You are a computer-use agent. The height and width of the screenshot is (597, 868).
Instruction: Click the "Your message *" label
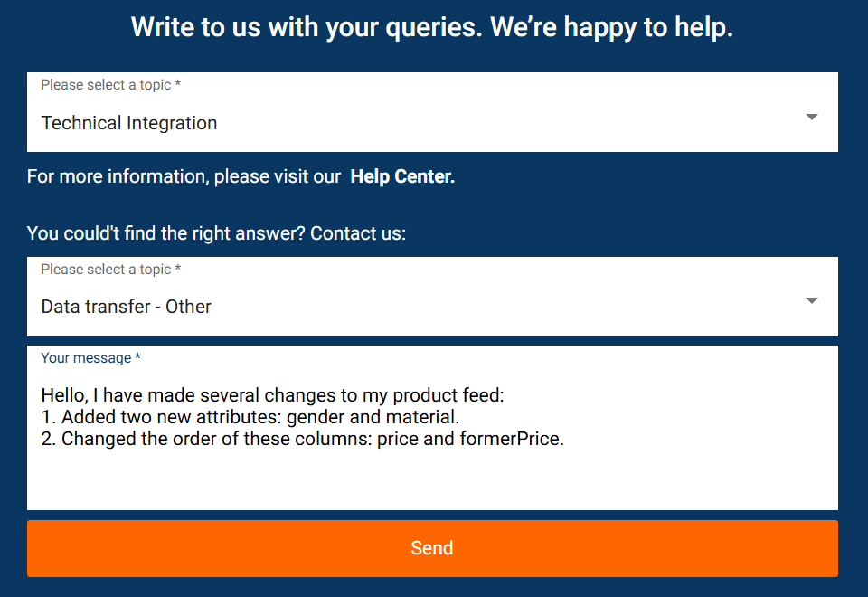tap(90, 357)
